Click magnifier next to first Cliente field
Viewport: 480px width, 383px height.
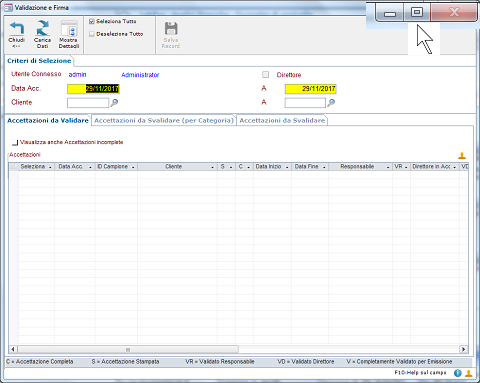click(x=114, y=103)
